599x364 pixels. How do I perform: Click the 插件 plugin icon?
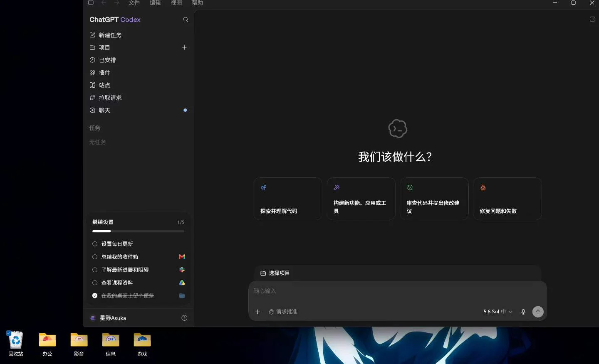pyautogui.click(x=92, y=73)
